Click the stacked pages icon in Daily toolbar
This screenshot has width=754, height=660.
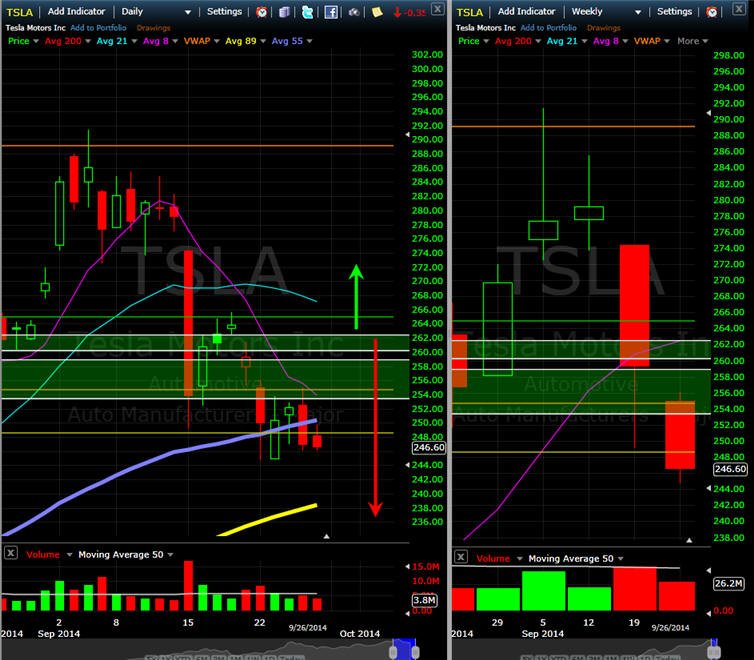pos(285,12)
